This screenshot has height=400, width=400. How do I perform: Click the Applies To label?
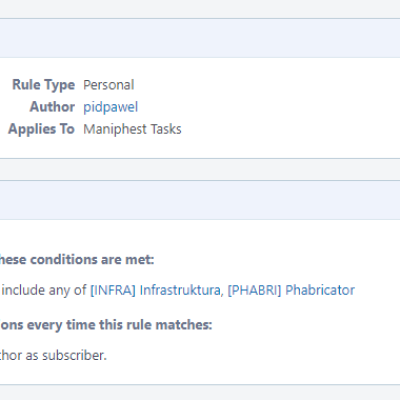tap(41, 129)
